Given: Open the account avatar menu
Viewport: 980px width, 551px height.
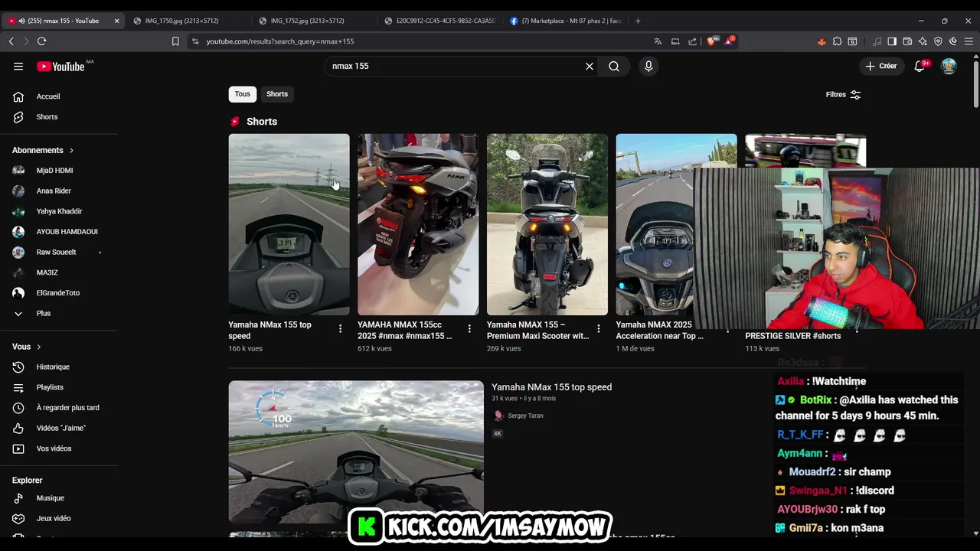Looking at the screenshot, I should click(949, 67).
